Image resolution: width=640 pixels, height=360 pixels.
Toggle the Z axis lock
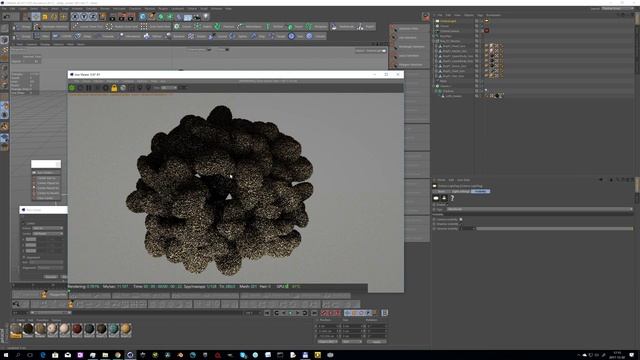tap(93, 17)
